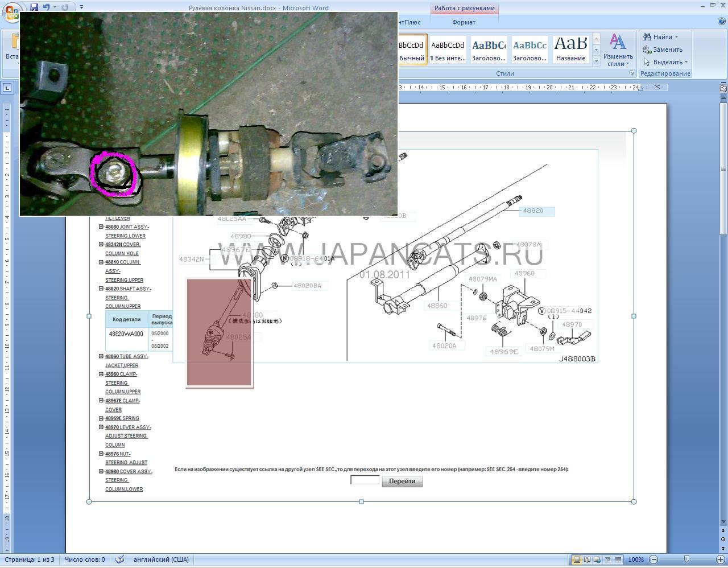Click the 48960 label in parts diagram
This screenshot has height=568, width=728.
(x=524, y=273)
